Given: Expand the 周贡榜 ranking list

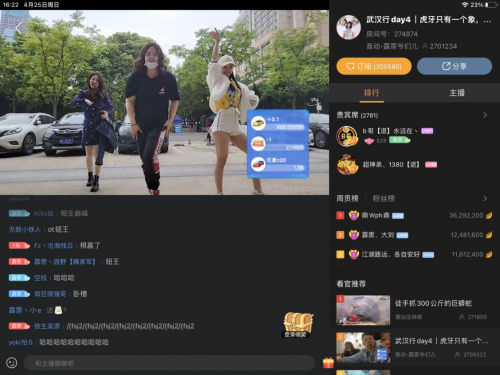Looking at the screenshot, I should (x=485, y=198).
